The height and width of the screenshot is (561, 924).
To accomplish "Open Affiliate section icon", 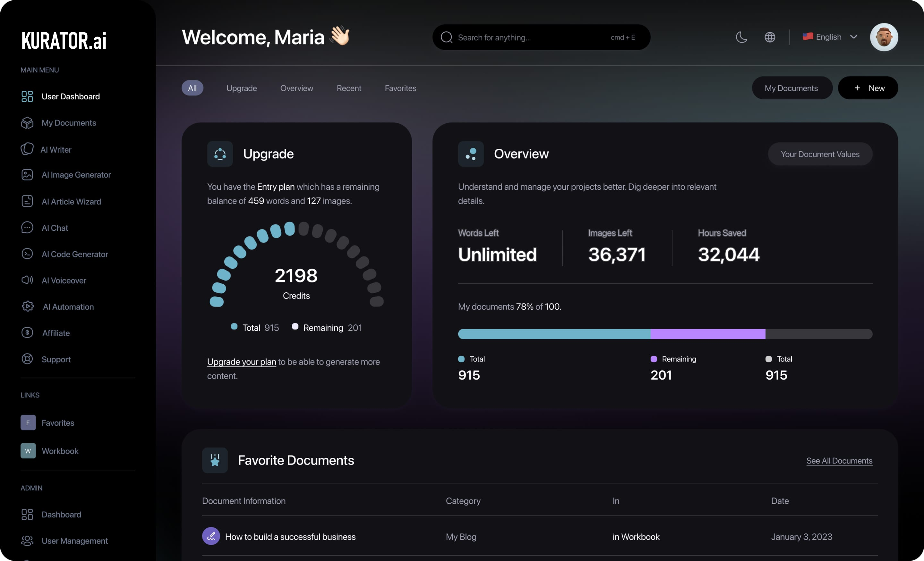I will pos(27,333).
